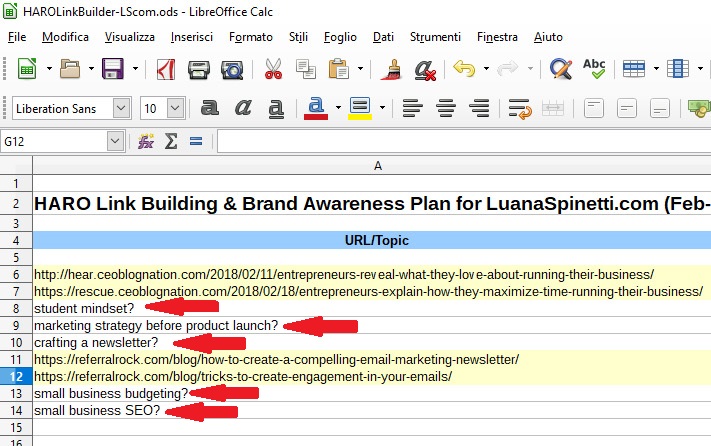Open Find & Replace magnifier icon
The height and width of the screenshot is (446, 711).
pyautogui.click(x=561, y=69)
